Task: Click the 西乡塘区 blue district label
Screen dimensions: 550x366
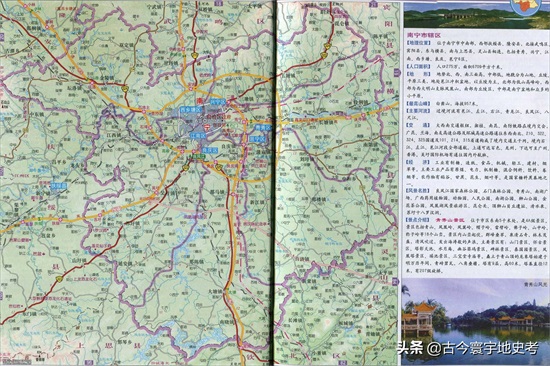Action: tap(191, 110)
